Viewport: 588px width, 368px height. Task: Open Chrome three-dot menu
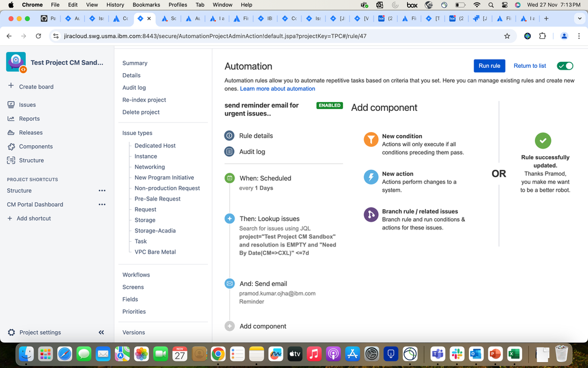[579, 36]
